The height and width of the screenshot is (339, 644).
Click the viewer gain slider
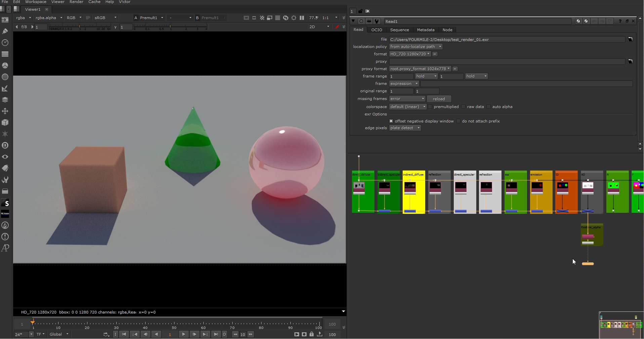pyautogui.click(x=79, y=27)
